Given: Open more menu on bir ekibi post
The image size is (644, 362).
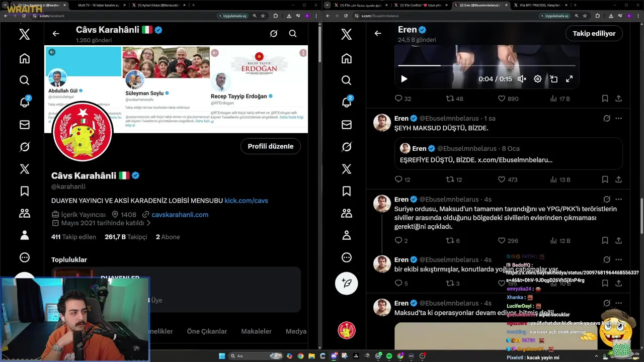Looking at the screenshot, I should coord(619,260).
